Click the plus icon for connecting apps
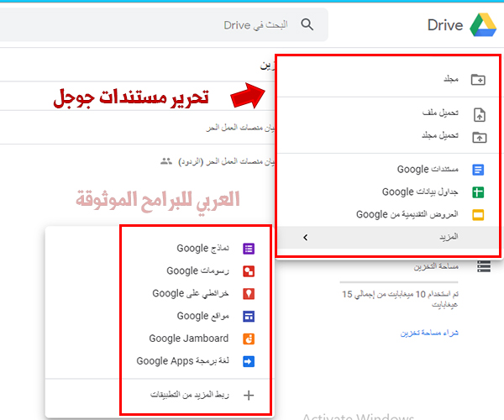Image resolution: width=504 pixels, height=420 pixels. (x=249, y=395)
